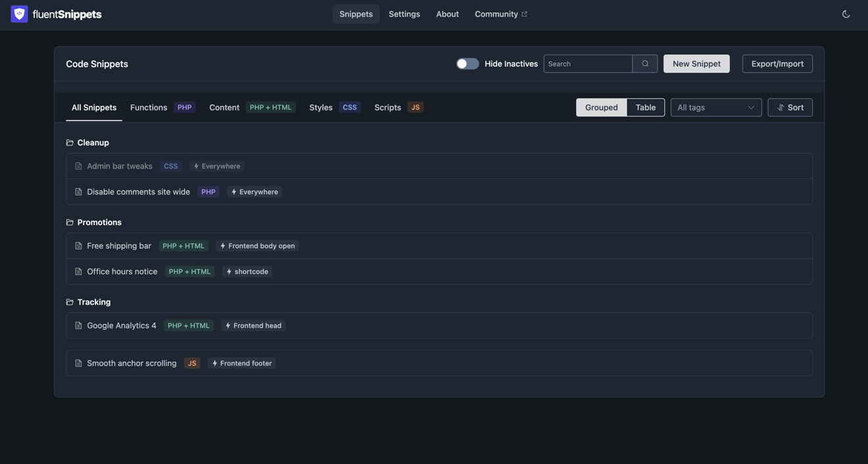Click the Cleanup folder icon
Image resolution: width=868 pixels, height=464 pixels.
(x=70, y=143)
